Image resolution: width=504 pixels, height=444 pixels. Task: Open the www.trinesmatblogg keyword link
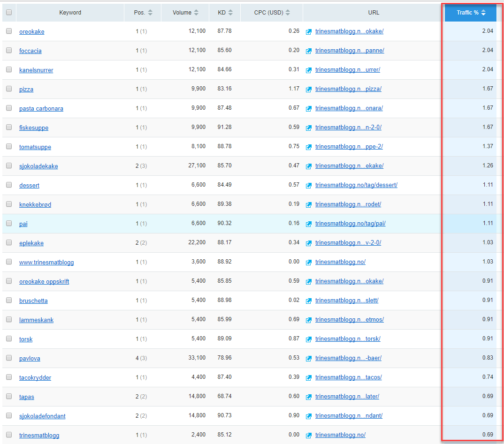(x=46, y=262)
